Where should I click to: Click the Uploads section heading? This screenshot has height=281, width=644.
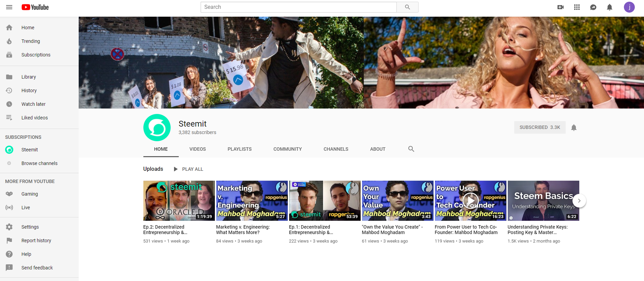pos(153,169)
